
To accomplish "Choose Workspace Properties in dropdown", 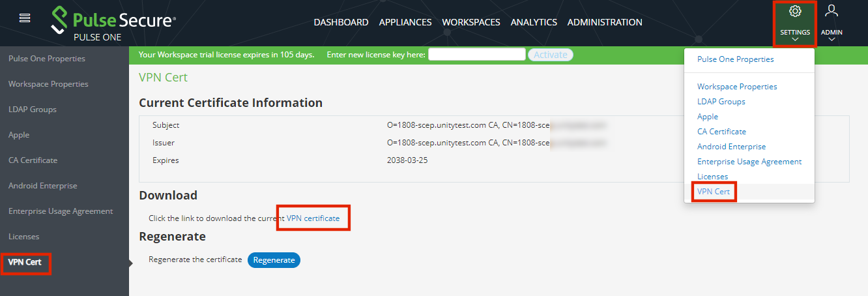I will point(737,87).
